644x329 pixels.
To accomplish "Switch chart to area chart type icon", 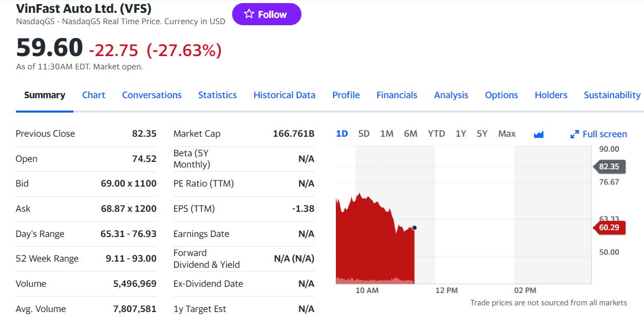I will point(538,134).
